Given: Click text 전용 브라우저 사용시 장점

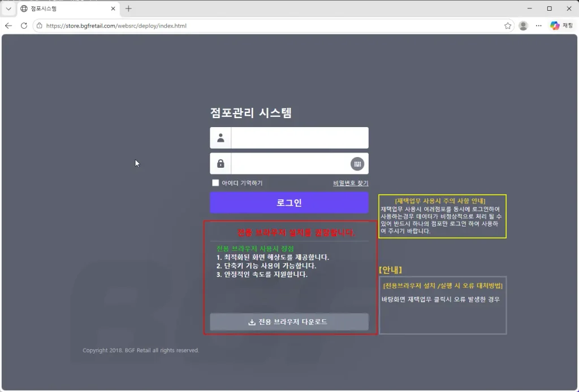Looking at the screenshot, I should click(x=255, y=249).
